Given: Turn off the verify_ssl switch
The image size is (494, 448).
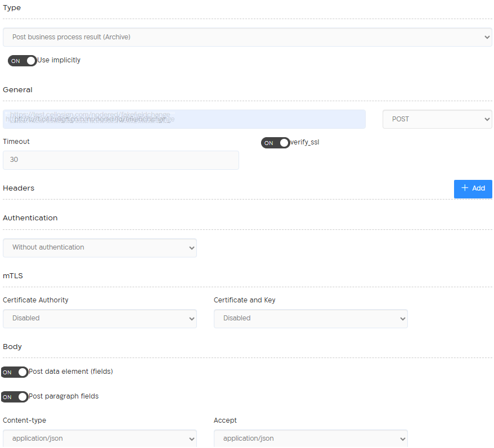Looking at the screenshot, I should coord(275,143).
